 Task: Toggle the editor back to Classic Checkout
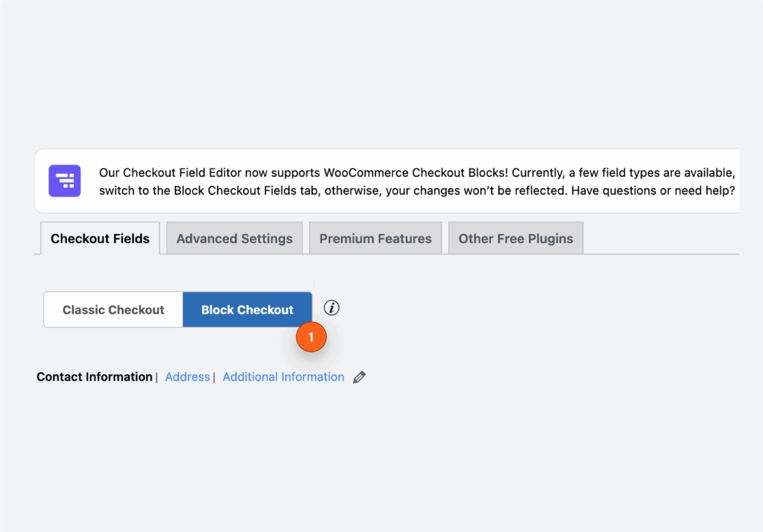[x=113, y=309]
